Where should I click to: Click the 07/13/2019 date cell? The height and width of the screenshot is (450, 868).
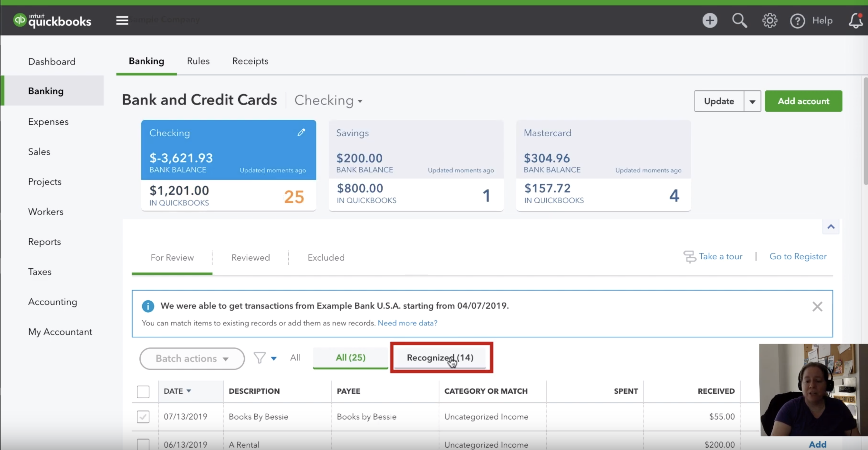185,417
